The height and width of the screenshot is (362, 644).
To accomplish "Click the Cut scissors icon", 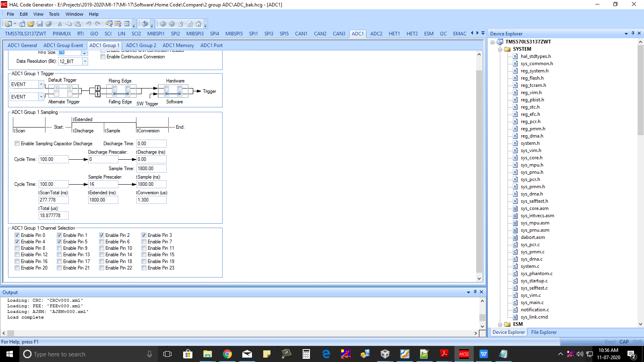I will 60,24.
